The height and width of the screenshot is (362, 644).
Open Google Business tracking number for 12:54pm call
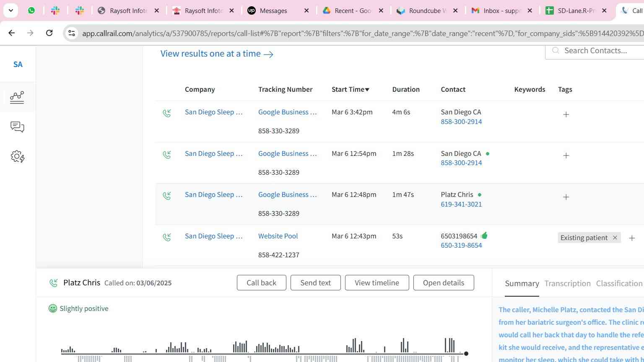287,153
